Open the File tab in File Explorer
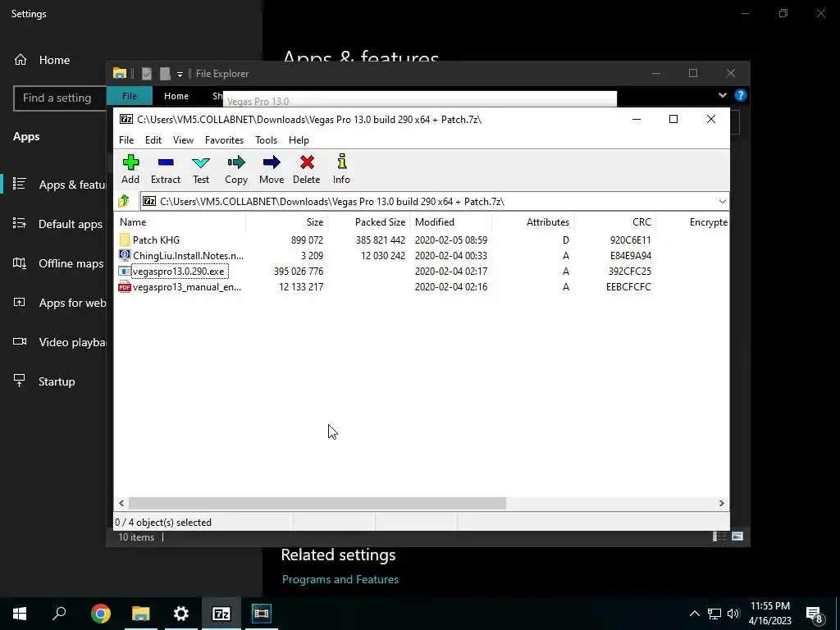Image resolution: width=840 pixels, height=630 pixels. (x=130, y=96)
